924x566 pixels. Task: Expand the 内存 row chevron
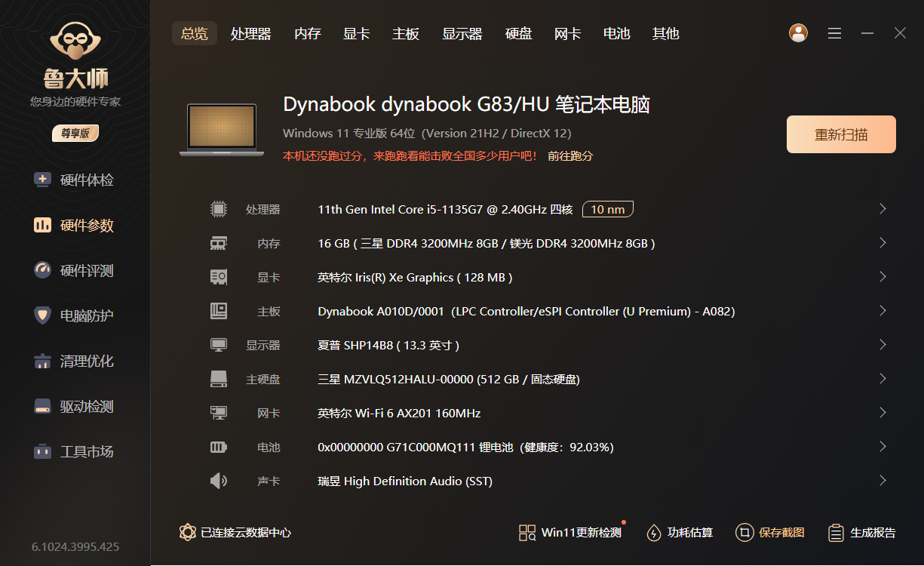[x=883, y=242]
